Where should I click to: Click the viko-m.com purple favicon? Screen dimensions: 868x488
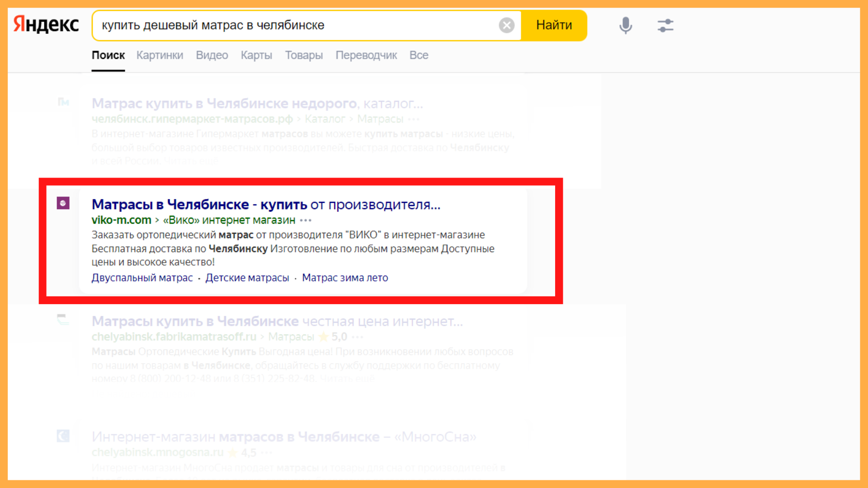click(x=63, y=203)
